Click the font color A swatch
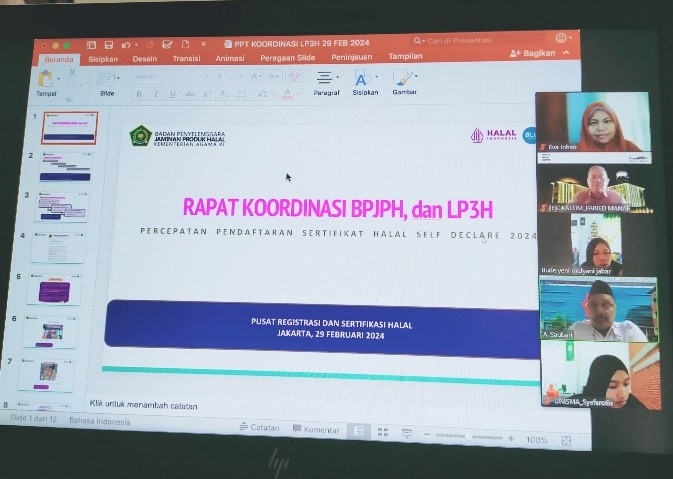 (287, 94)
